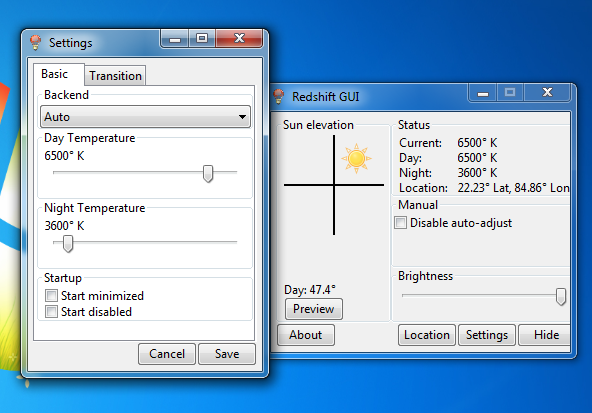This screenshot has height=413, width=592.
Task: Click the greyed maximize button in Redshift GUI
Action: [x=510, y=93]
